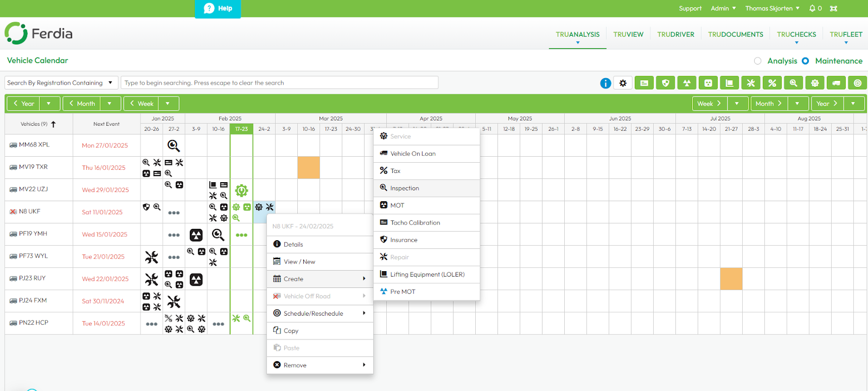The image size is (868, 391).
Task: Click the green ellipsis in PF19 YMH row
Action: [x=241, y=235]
